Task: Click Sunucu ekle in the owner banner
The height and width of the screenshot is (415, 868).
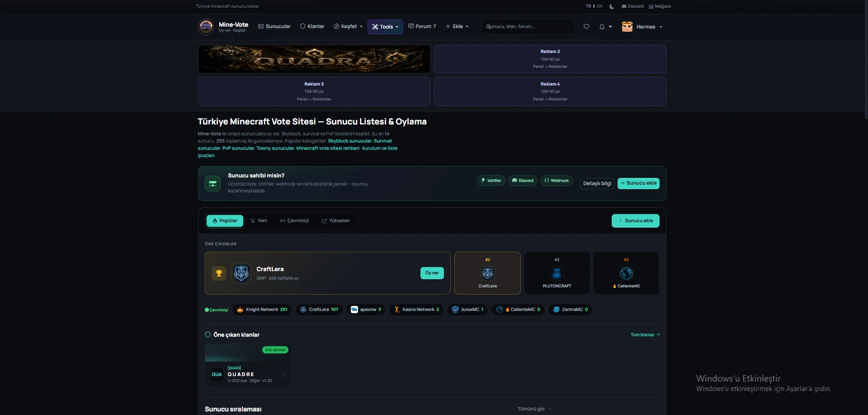Action: (638, 183)
